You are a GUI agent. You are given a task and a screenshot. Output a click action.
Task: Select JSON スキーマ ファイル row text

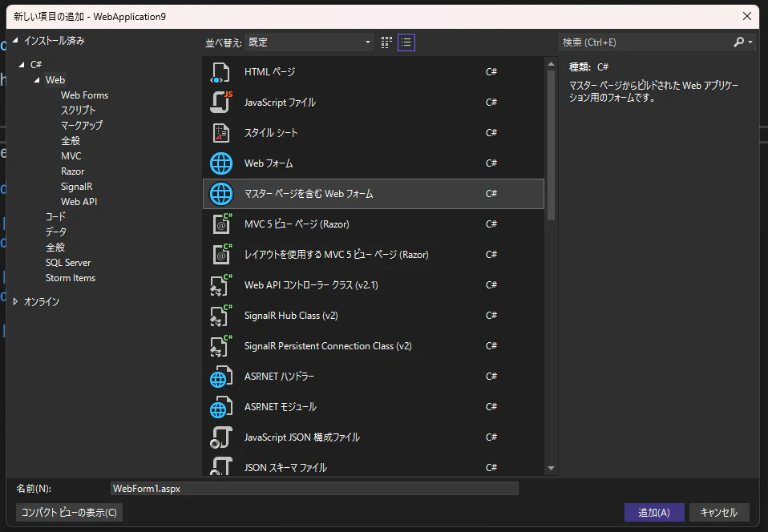tap(285, 468)
